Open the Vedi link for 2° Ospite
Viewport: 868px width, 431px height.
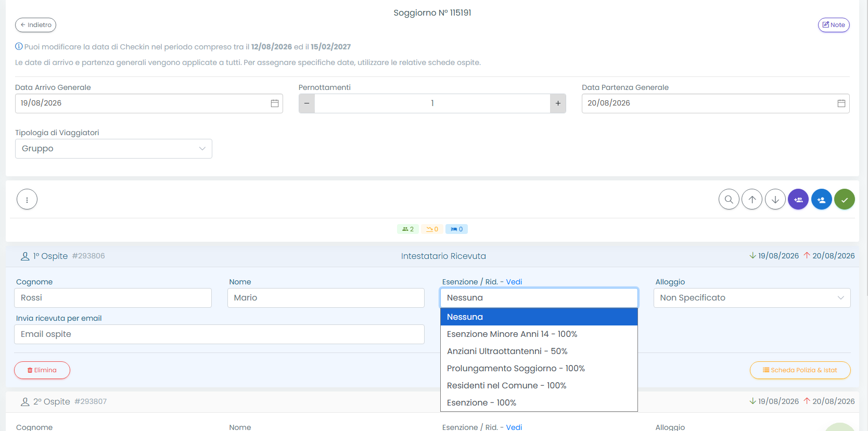(514, 427)
